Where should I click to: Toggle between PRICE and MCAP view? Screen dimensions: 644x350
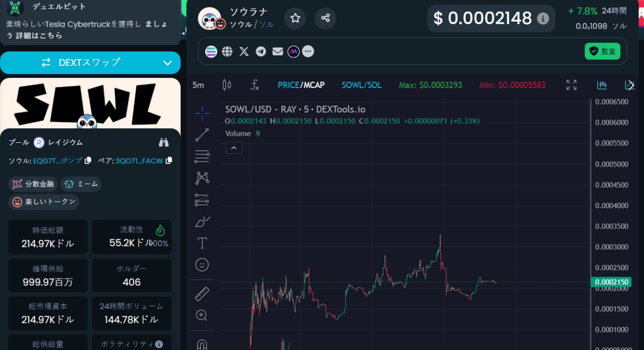pos(301,85)
